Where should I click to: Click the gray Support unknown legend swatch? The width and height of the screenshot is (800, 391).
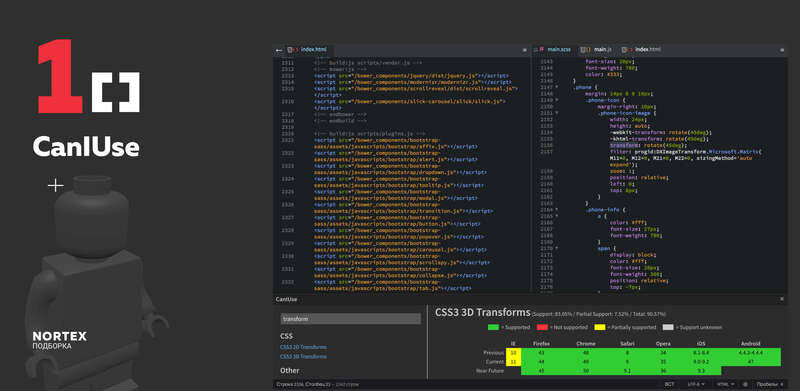(668, 327)
